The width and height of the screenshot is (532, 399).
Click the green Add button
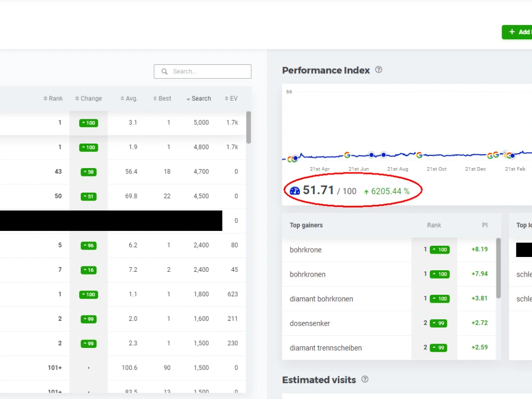click(517, 32)
